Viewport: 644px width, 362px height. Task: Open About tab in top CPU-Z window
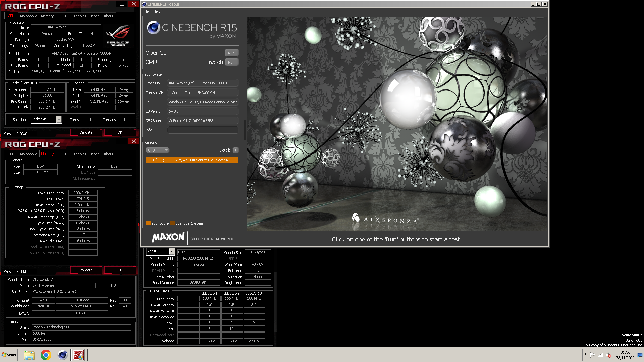tap(108, 16)
